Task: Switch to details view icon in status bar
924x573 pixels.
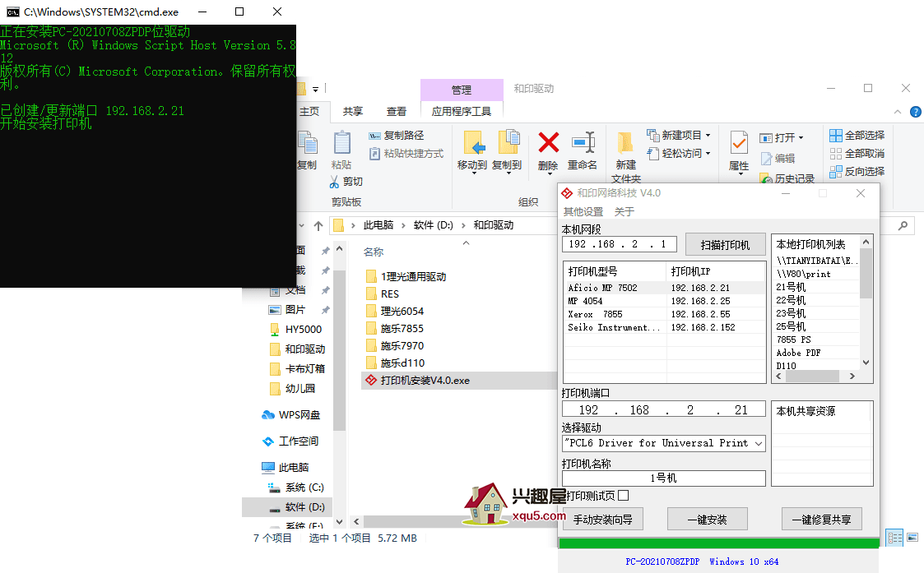Action: (x=894, y=537)
